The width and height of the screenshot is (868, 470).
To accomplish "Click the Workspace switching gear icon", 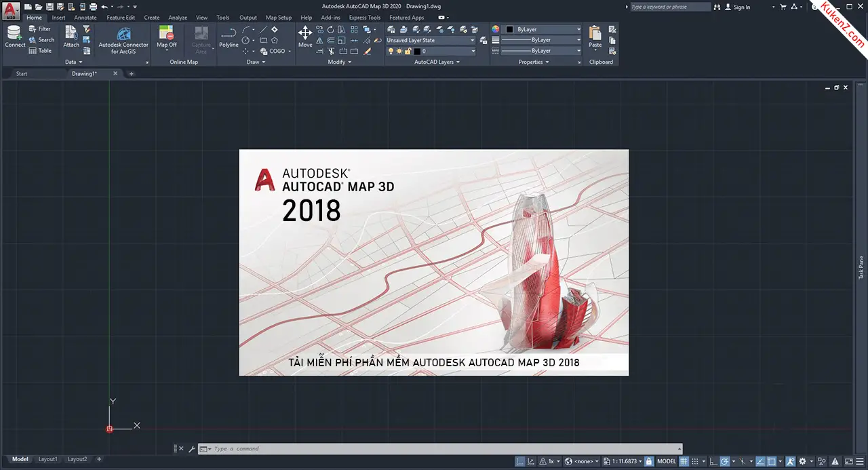I will click(x=802, y=461).
